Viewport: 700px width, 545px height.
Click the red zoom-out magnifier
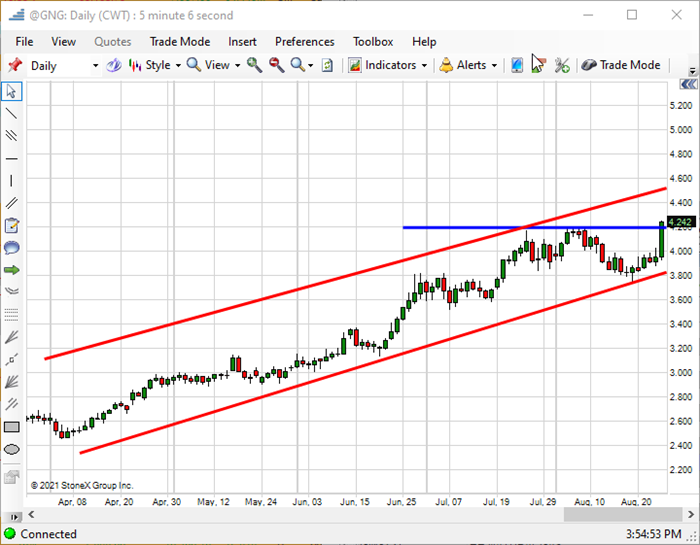click(276, 65)
